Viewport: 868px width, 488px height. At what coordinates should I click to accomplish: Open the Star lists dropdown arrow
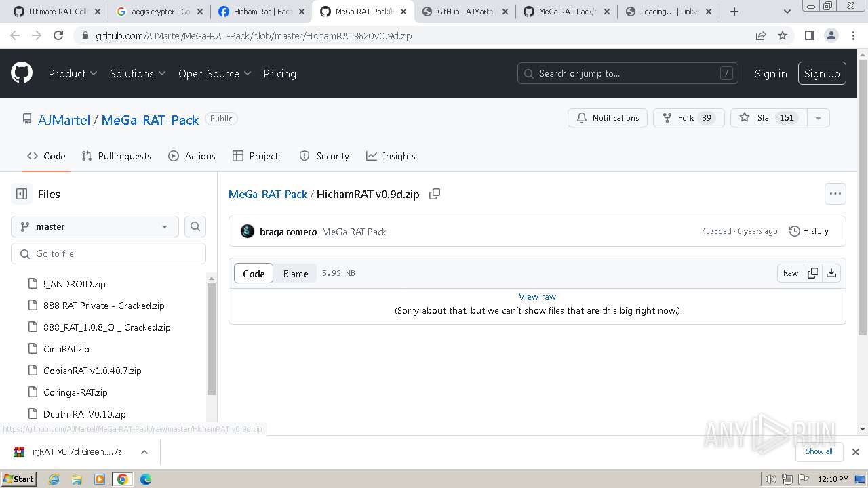coord(818,118)
